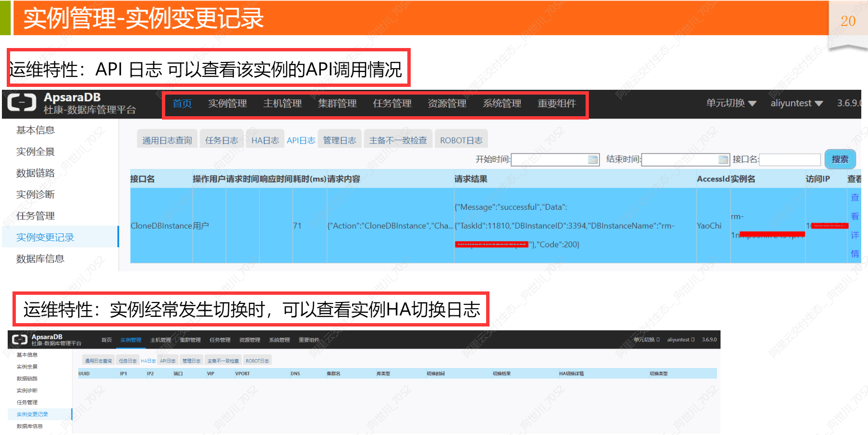Screen dimensions: 868x435
Task: Focus the 接口名 input field
Action: pos(790,160)
